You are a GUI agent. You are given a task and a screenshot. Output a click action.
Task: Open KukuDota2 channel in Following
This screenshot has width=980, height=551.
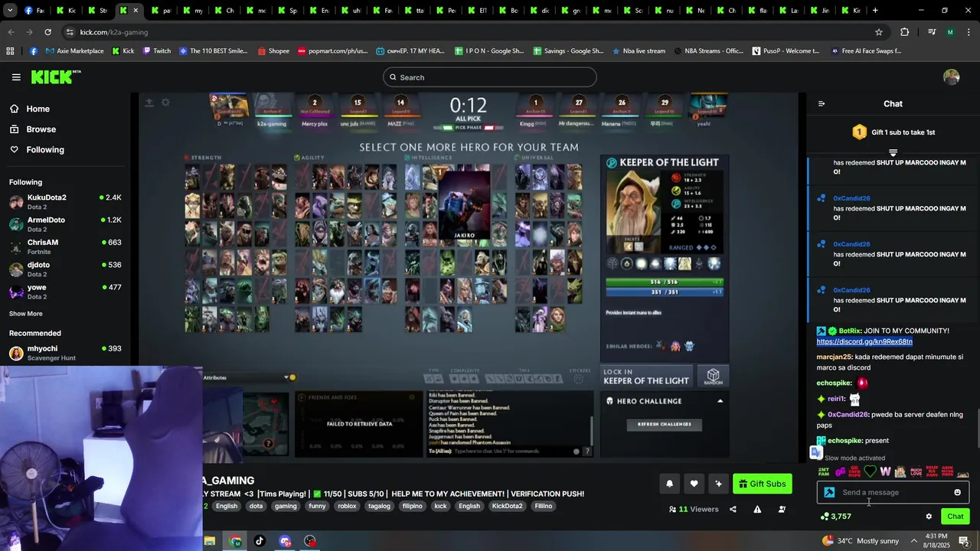pyautogui.click(x=65, y=202)
